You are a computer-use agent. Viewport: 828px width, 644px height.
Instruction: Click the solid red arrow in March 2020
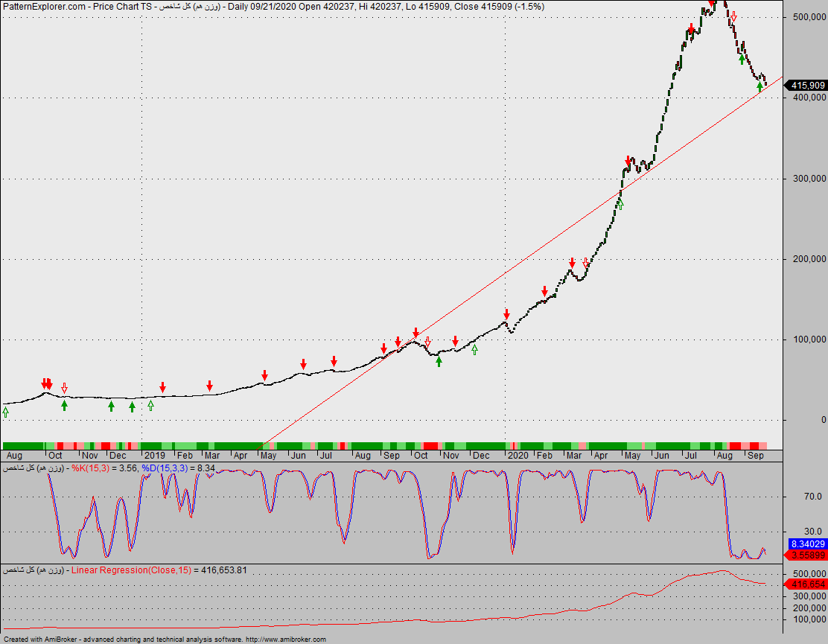point(572,263)
